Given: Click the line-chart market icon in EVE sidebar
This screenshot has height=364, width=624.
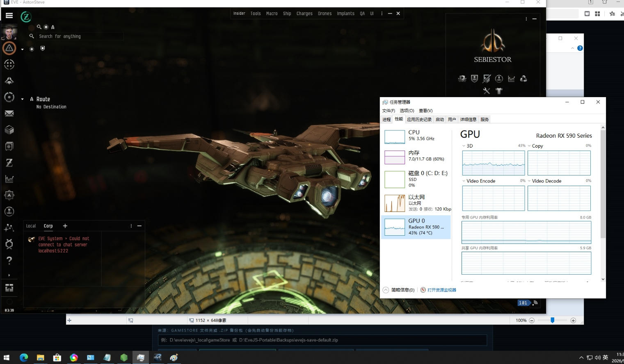Looking at the screenshot, I should click(x=9, y=179).
